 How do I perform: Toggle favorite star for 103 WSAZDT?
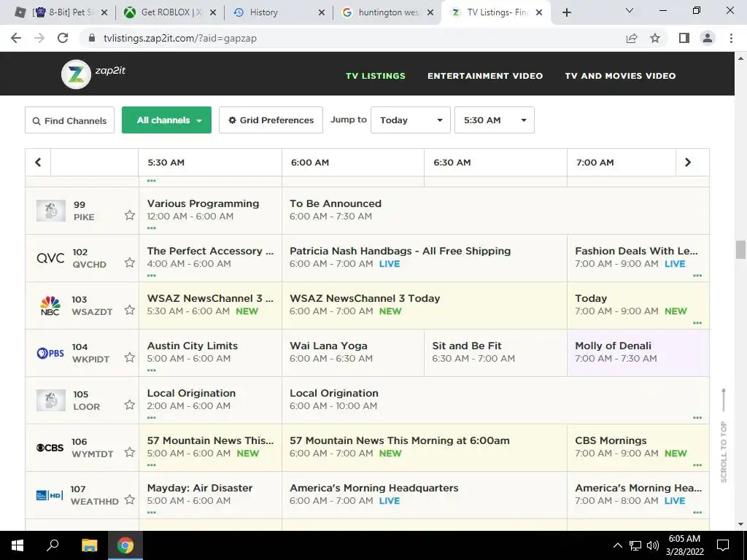(130, 310)
